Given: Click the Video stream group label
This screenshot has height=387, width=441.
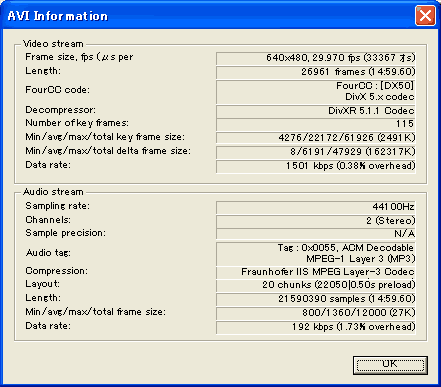Looking at the screenshot, I should click(x=53, y=44).
